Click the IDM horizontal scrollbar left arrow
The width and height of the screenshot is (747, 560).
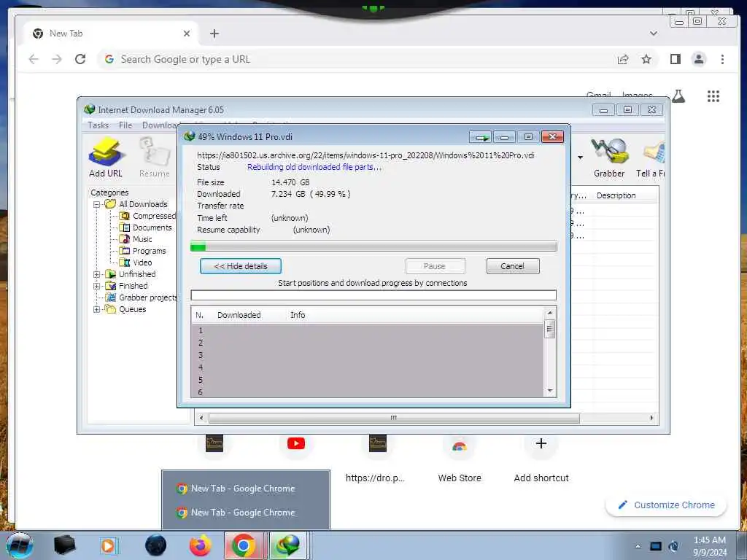(201, 418)
